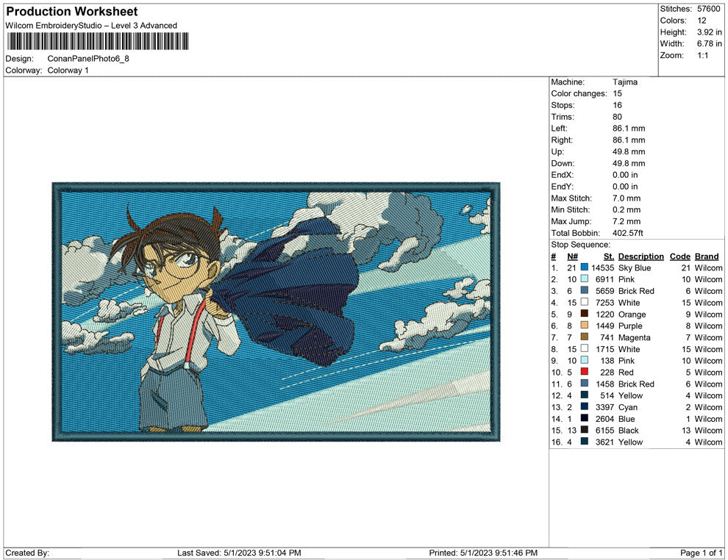Click the Production Worksheet title
The image size is (728, 560).
[71, 11]
